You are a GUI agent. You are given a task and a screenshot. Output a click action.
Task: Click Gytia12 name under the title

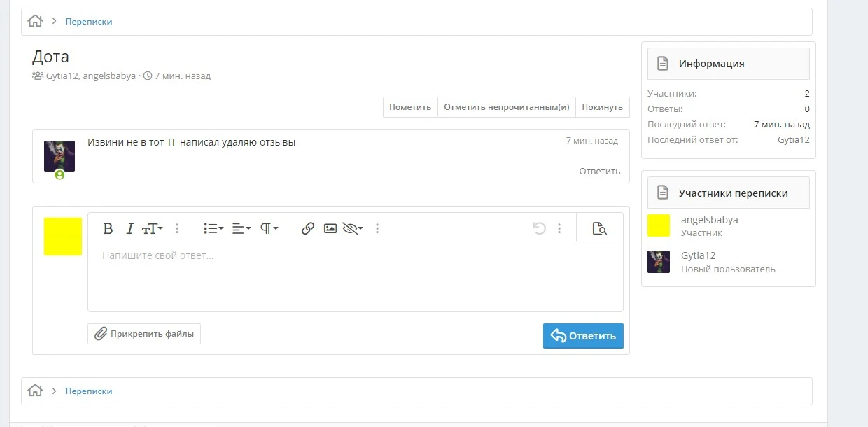62,76
